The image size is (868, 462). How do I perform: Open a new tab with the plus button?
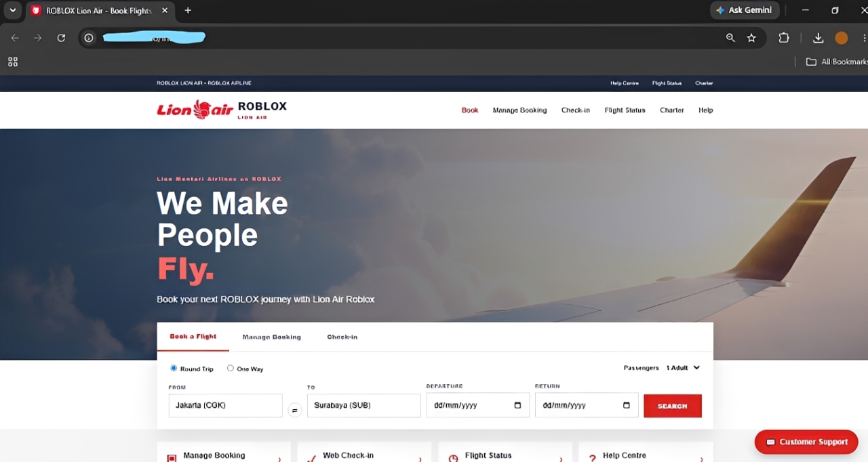(188, 10)
